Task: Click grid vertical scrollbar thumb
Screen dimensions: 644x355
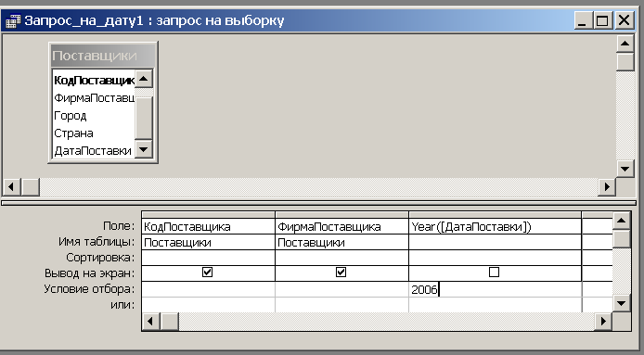Action: pyautogui.click(x=622, y=239)
